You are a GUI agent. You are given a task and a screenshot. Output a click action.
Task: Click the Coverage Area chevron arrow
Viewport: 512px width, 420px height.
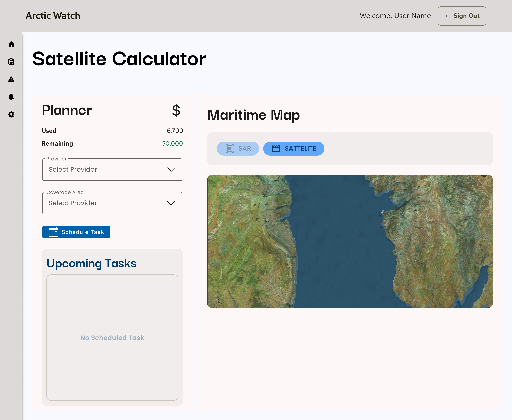tap(171, 203)
